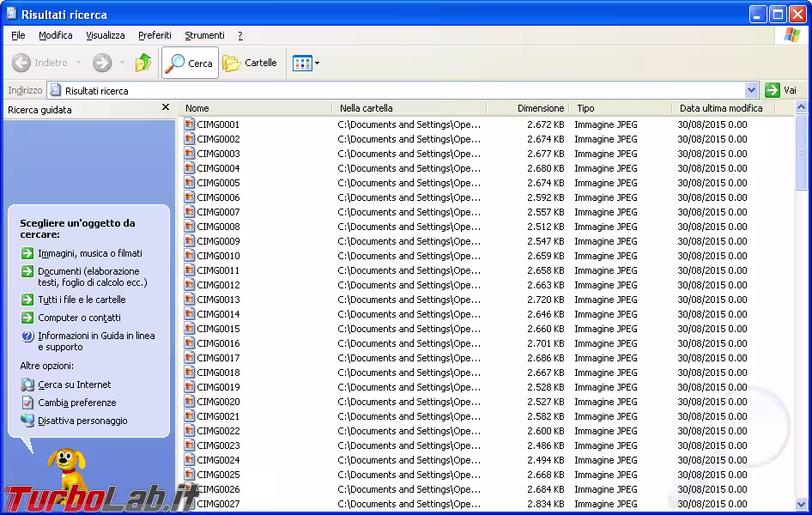Select the CIMG0005 file icon
The height and width of the screenshot is (515, 812).
190,182
